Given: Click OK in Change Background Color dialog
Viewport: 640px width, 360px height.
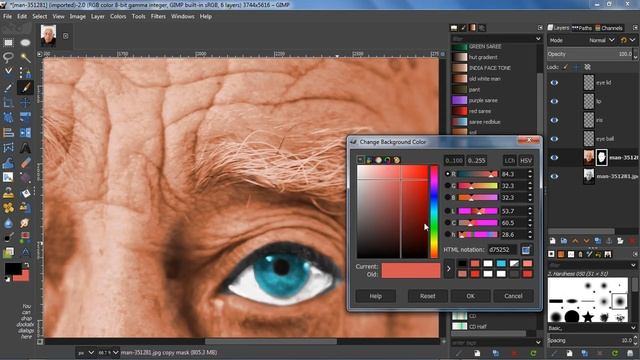Looking at the screenshot, I should point(471,296).
